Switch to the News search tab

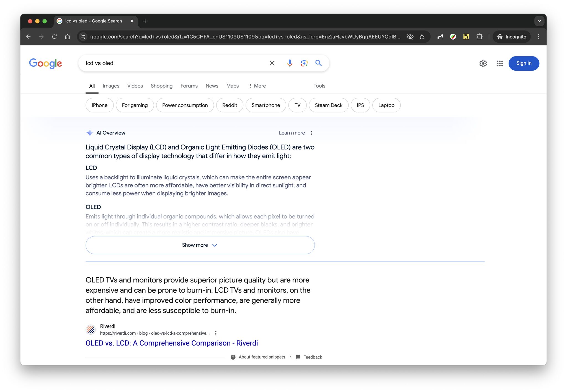pyautogui.click(x=212, y=86)
